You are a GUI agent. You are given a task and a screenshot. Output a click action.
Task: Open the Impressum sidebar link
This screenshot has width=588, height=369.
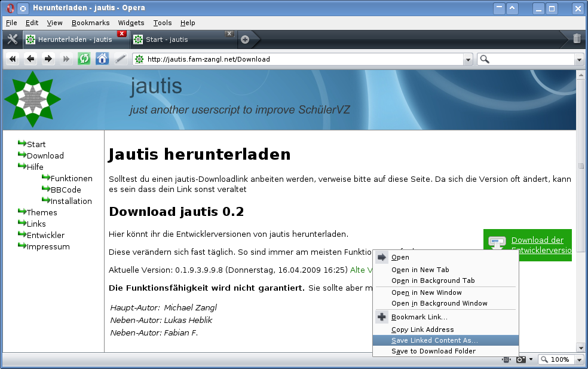pos(48,246)
